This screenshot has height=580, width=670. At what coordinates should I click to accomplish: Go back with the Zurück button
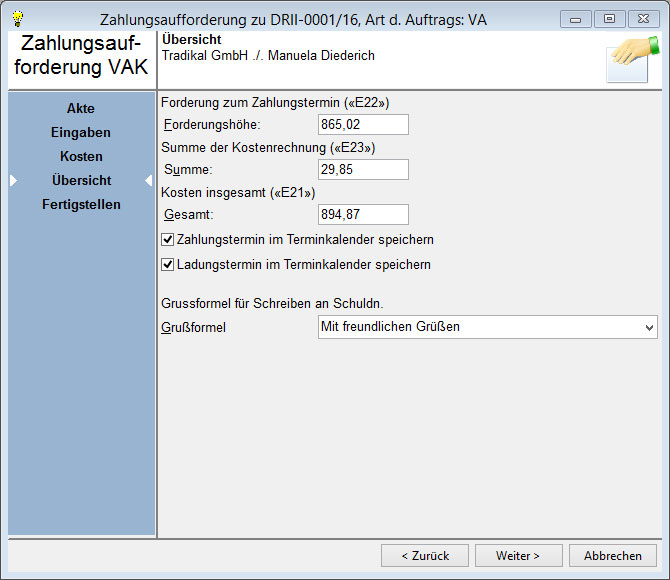[x=425, y=555]
